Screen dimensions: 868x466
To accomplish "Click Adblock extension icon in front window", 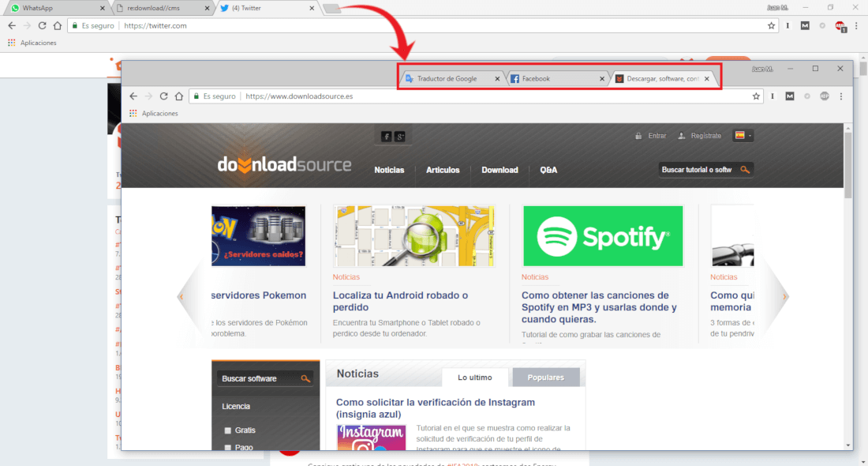I will [825, 96].
